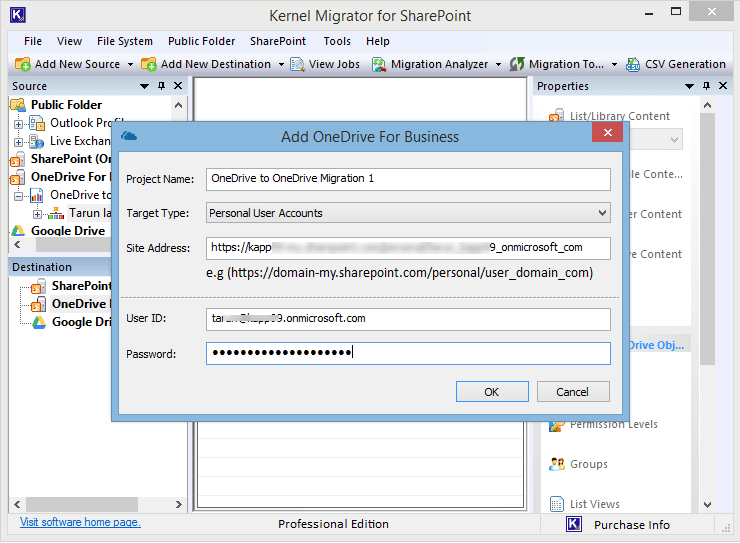Open the Migration Analyzer dropdown arrow

(x=498, y=65)
